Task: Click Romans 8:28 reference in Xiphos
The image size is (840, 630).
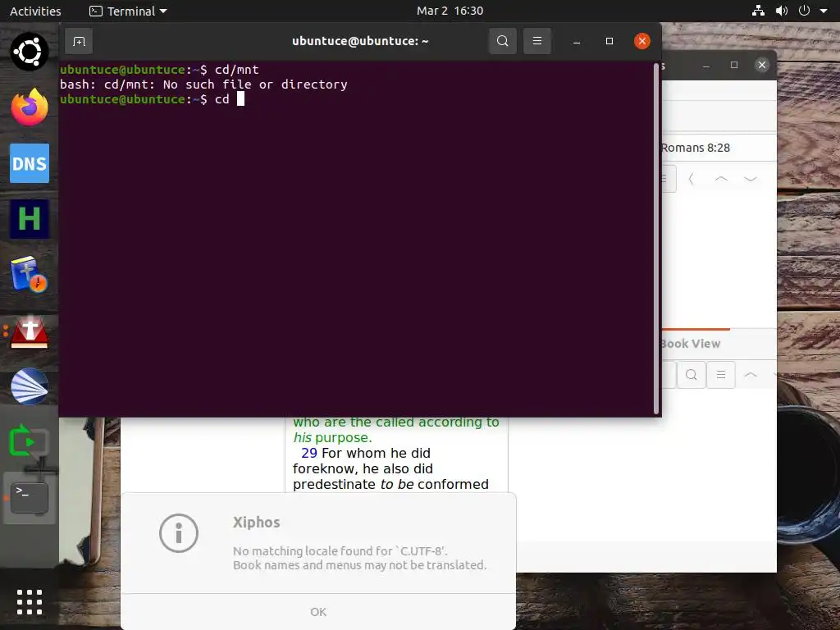Action: (x=696, y=148)
